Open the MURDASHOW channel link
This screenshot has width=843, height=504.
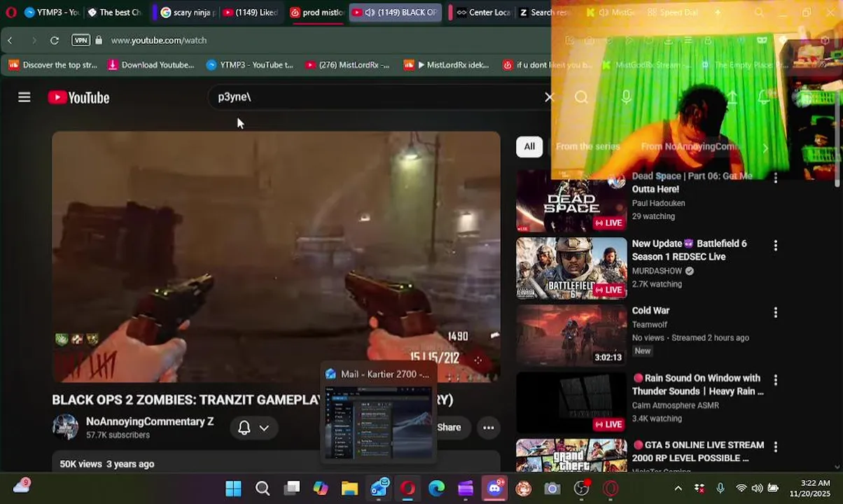[657, 271]
